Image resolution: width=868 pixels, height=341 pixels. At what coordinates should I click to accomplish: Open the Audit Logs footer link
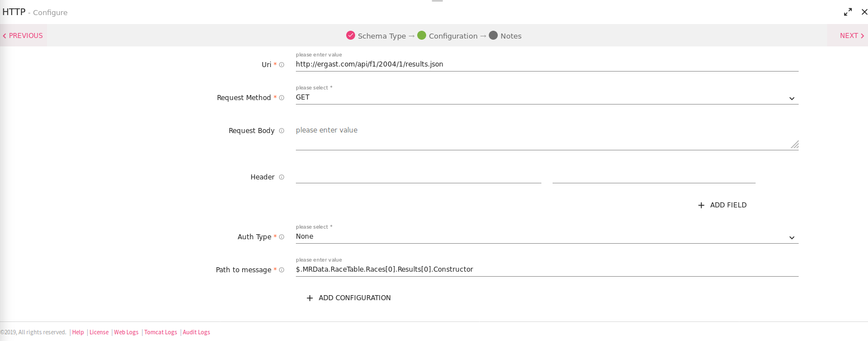pos(196,332)
